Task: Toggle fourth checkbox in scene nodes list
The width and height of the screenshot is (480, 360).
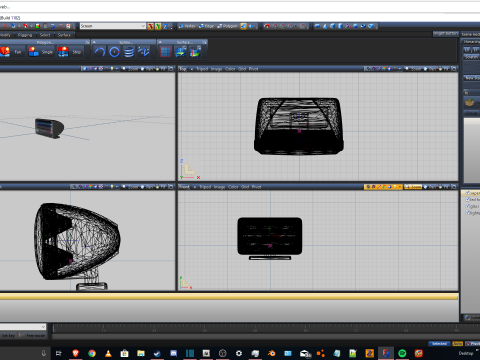Action: [x=468, y=213]
